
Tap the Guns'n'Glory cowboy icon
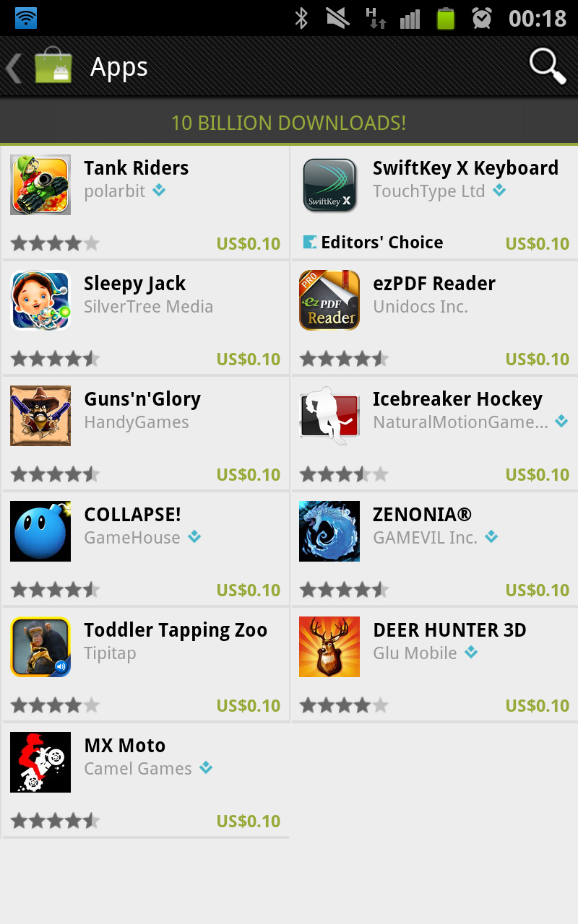[40, 416]
